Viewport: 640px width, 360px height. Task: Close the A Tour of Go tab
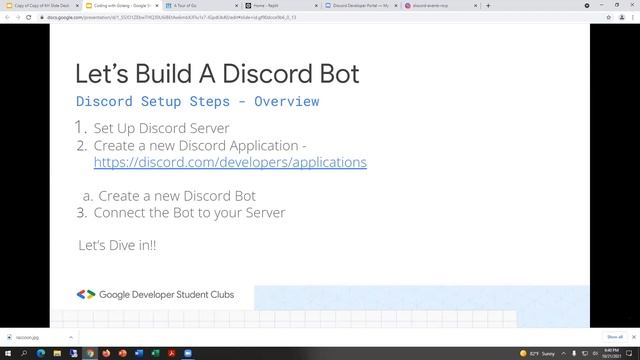point(237,6)
